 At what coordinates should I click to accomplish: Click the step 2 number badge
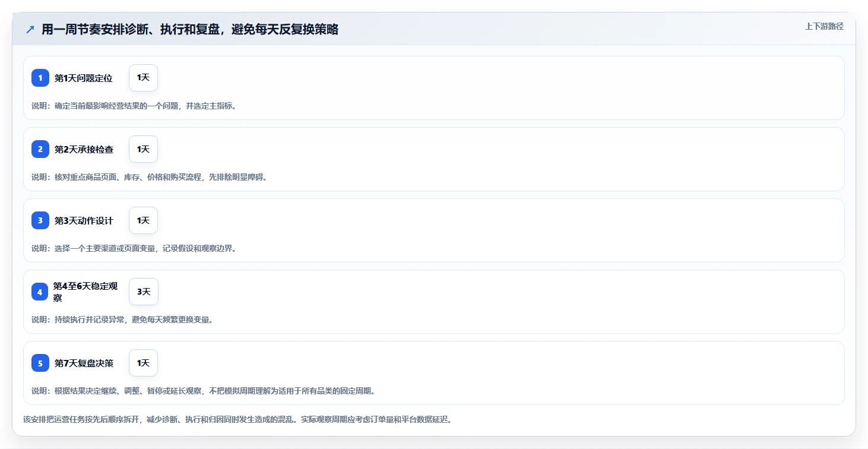click(x=40, y=149)
